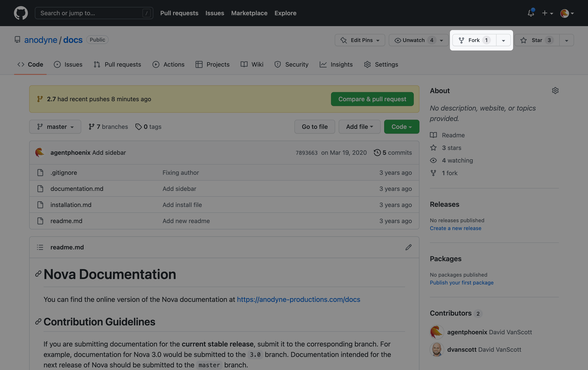Click the watch/eye icon for notifications

tap(397, 40)
